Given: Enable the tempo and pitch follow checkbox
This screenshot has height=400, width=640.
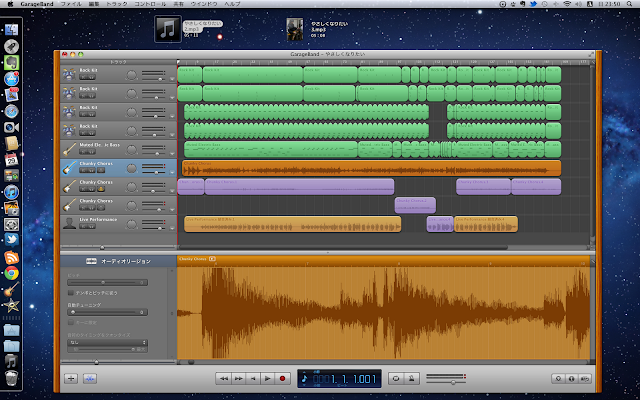Looking at the screenshot, I should click(71, 292).
